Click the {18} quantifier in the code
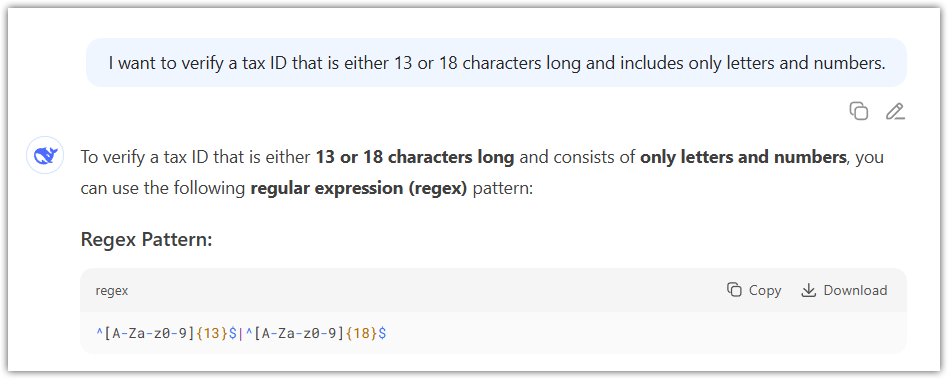The height and width of the screenshot is (379, 948). point(362,332)
